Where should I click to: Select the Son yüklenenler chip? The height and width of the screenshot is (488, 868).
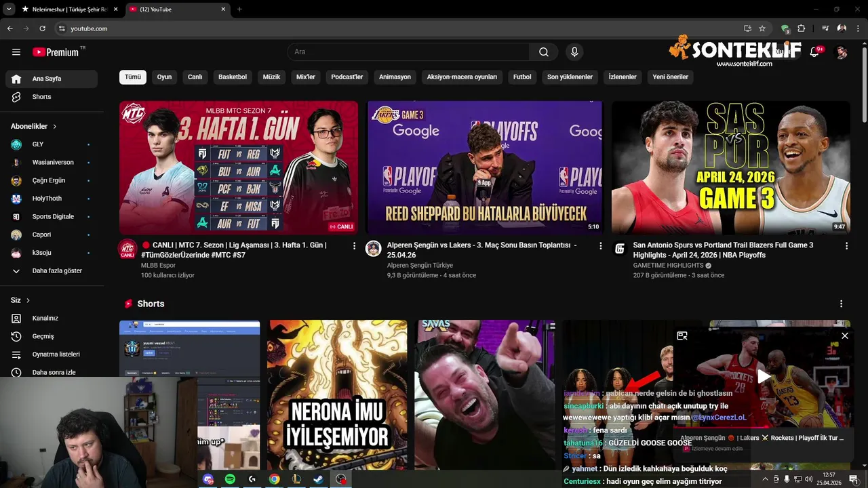click(570, 77)
